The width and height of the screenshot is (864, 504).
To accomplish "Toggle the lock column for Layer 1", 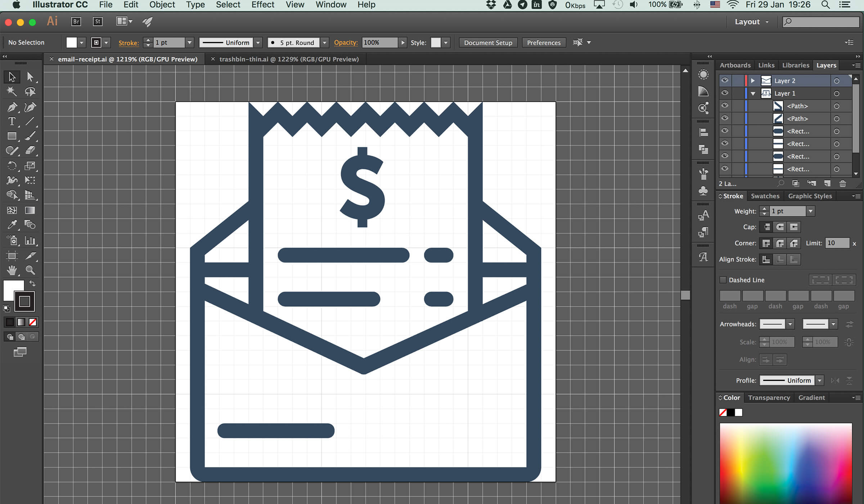I will coord(738,93).
